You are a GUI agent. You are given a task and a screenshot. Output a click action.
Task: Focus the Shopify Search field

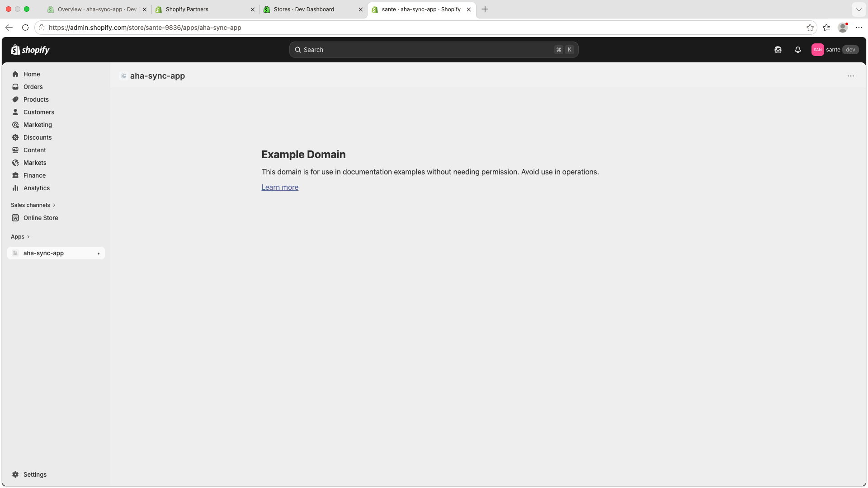[x=434, y=50]
